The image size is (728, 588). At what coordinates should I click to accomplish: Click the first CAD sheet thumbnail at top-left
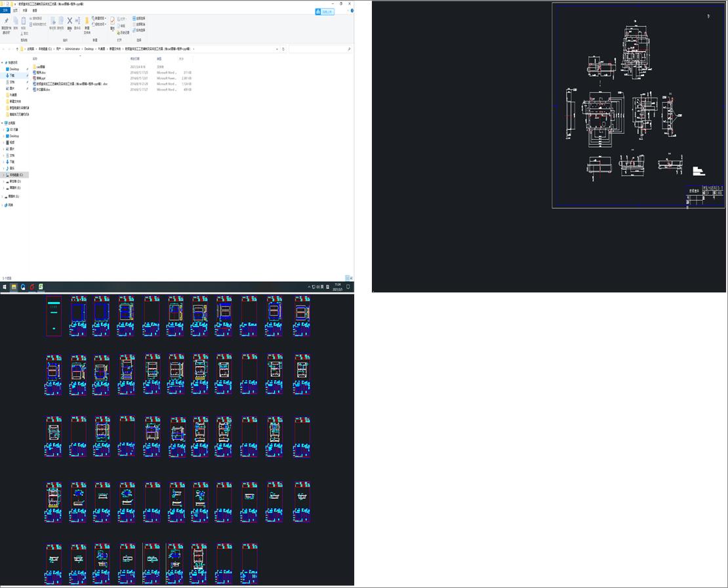[x=54, y=316]
